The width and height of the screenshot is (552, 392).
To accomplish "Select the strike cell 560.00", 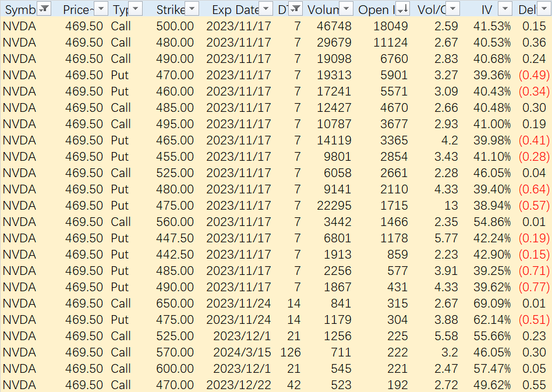I will click(x=175, y=222).
